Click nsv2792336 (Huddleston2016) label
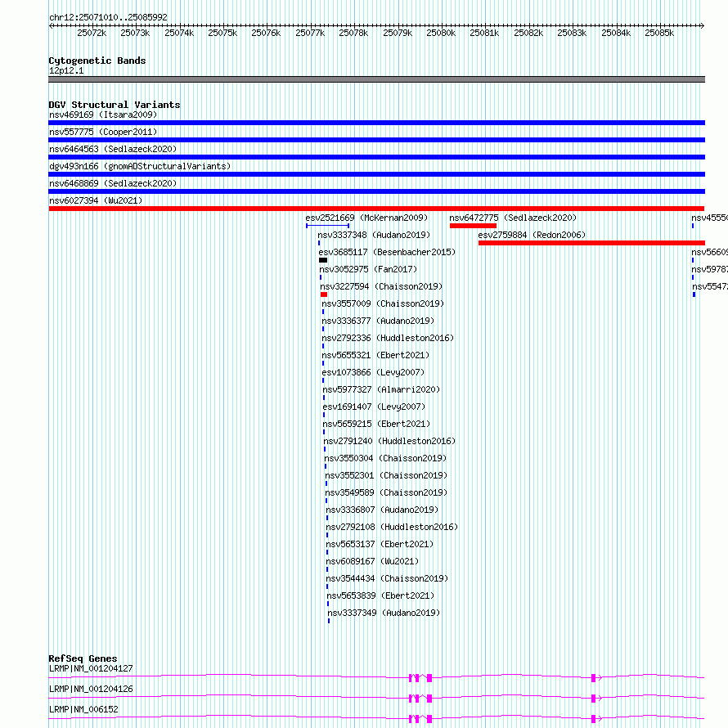This screenshot has height=728, width=728. point(388,338)
